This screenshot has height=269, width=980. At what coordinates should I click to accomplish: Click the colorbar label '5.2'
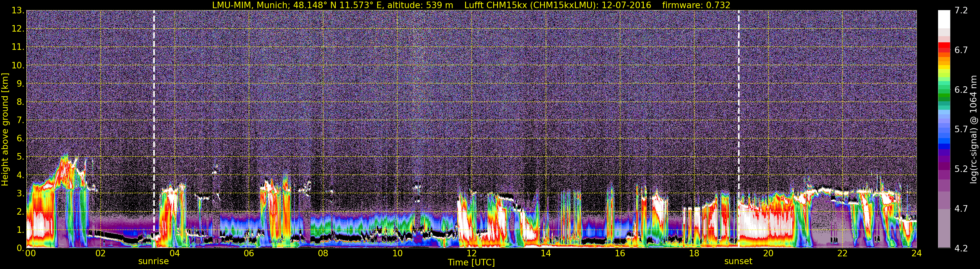tap(961, 169)
